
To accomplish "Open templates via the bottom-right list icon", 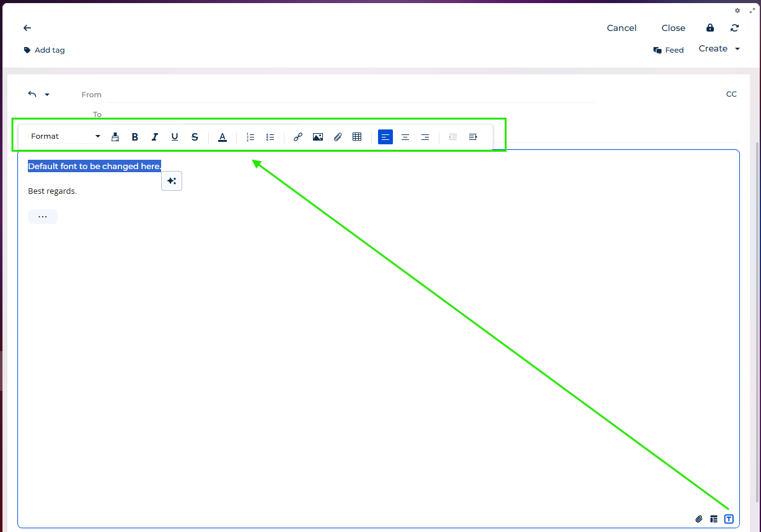I will (713, 519).
